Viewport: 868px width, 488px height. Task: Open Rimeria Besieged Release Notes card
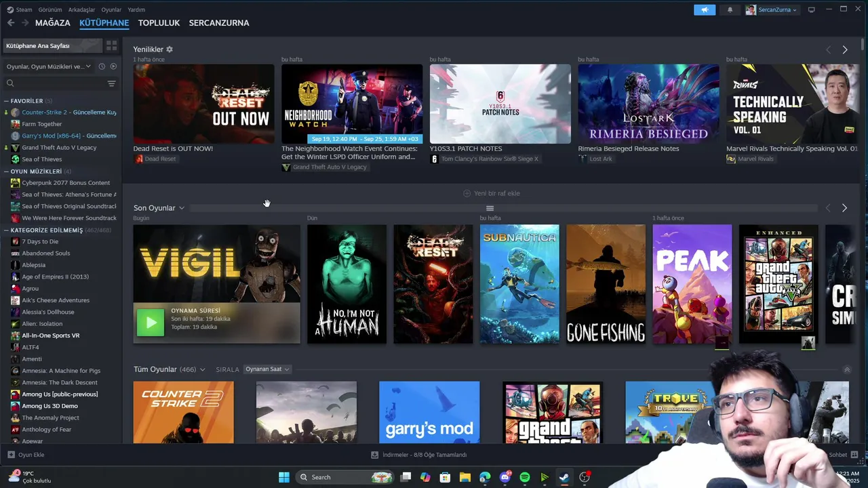click(649, 104)
